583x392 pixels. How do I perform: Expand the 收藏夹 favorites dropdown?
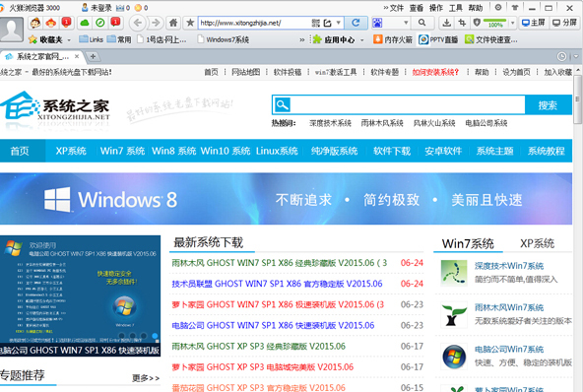coord(69,39)
